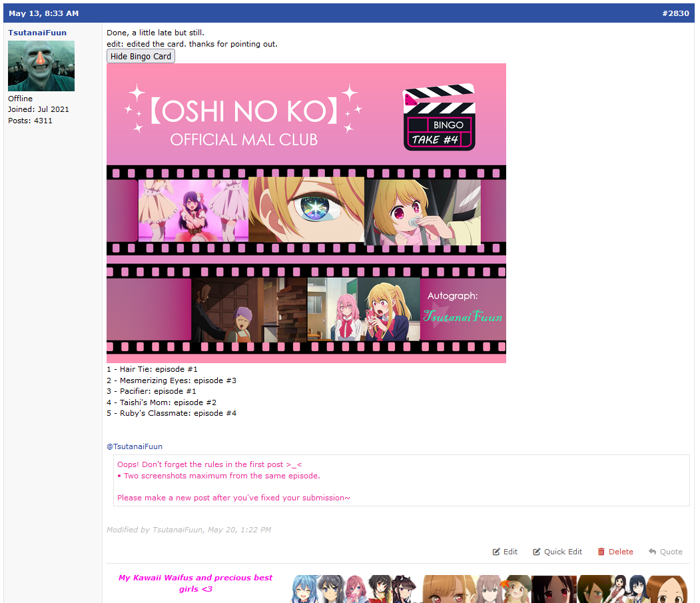Click Ruby's Classmate screenshot frame
Viewport: 700px width, 603px height.
364,310
